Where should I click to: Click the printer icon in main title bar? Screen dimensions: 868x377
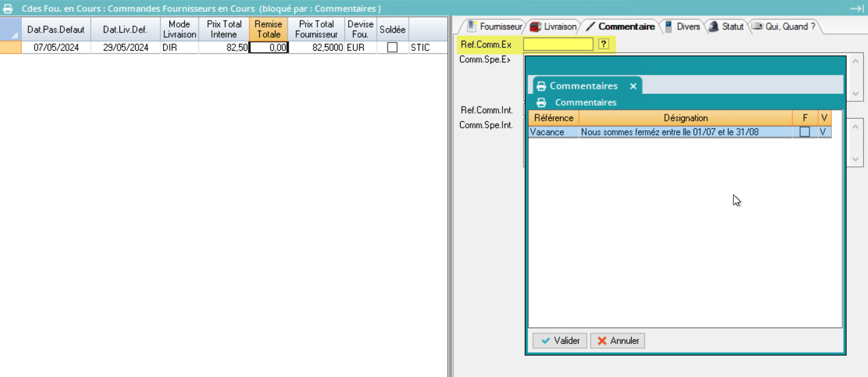pyautogui.click(x=8, y=9)
